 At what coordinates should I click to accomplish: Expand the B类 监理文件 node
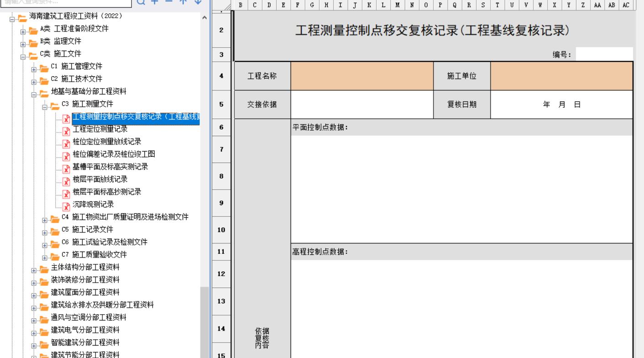[23, 44]
